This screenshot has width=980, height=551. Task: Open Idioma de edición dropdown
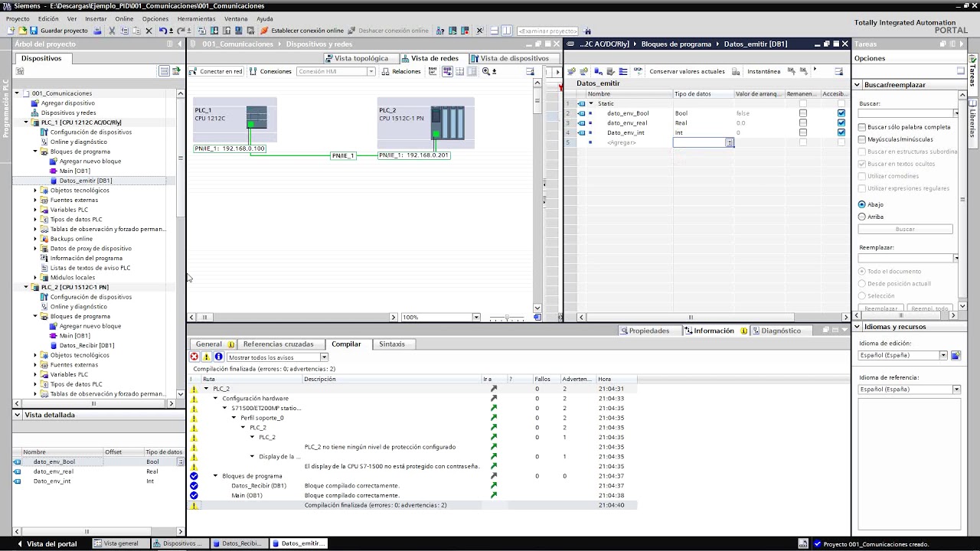[943, 355]
